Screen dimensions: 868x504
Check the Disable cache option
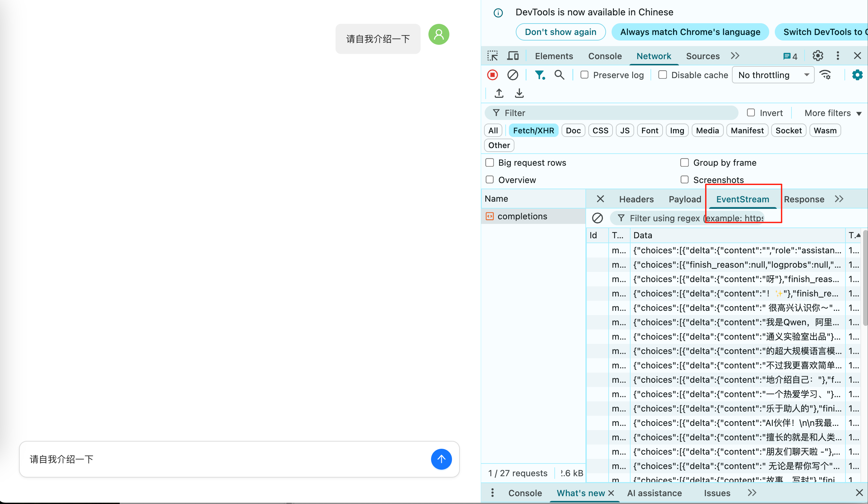[x=663, y=75]
